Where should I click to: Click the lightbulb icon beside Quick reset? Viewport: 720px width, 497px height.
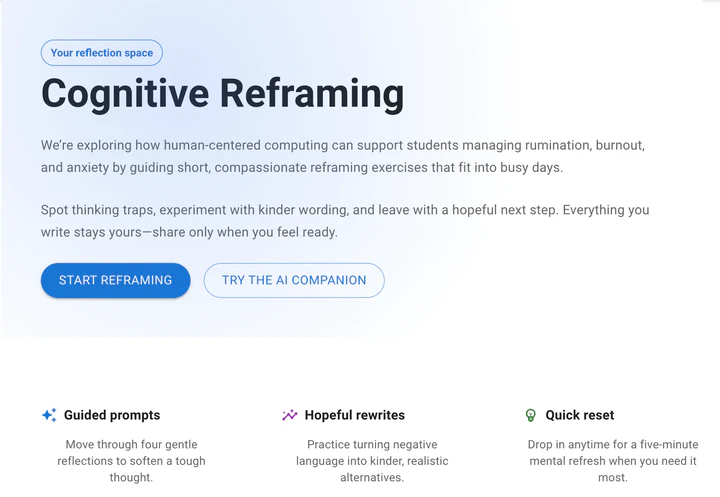coord(531,415)
